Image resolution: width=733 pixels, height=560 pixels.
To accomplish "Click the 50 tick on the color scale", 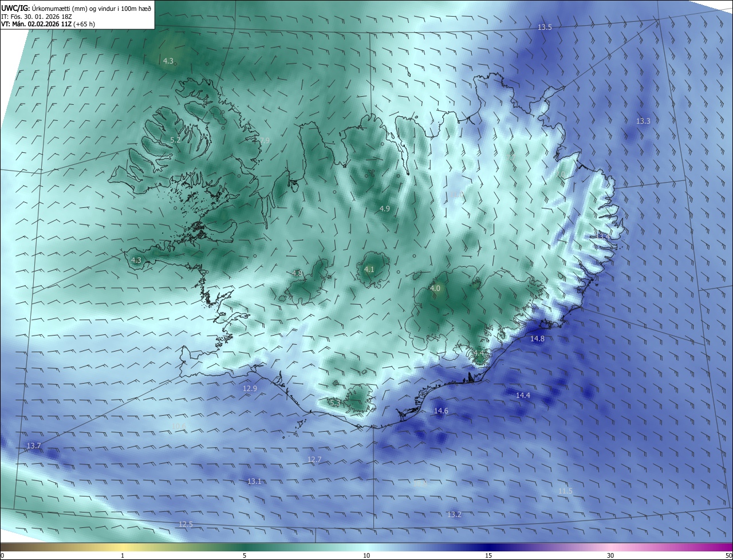I will [x=728, y=555].
